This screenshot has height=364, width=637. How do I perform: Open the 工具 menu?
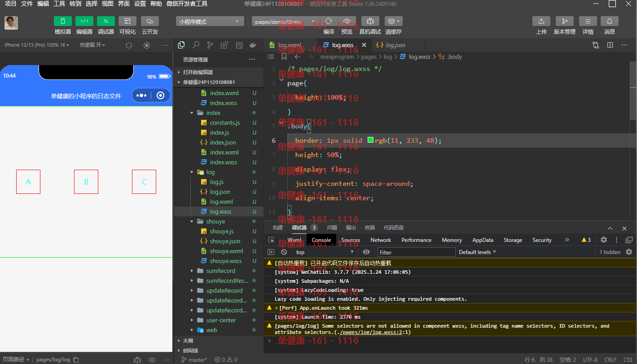coord(59,4)
